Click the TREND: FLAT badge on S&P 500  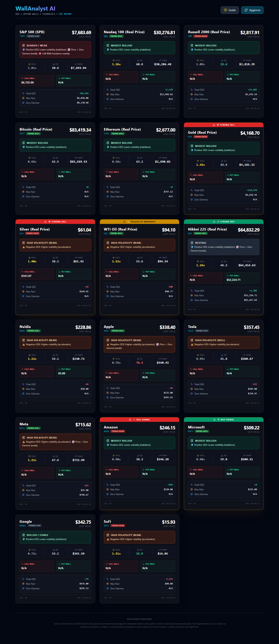point(33,36)
